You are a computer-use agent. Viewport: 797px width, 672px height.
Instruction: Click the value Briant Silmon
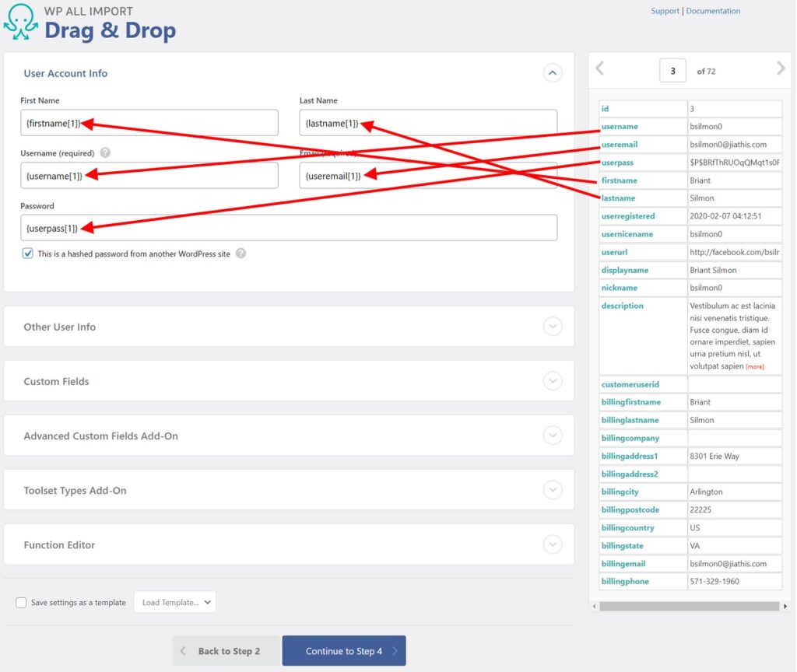(713, 270)
